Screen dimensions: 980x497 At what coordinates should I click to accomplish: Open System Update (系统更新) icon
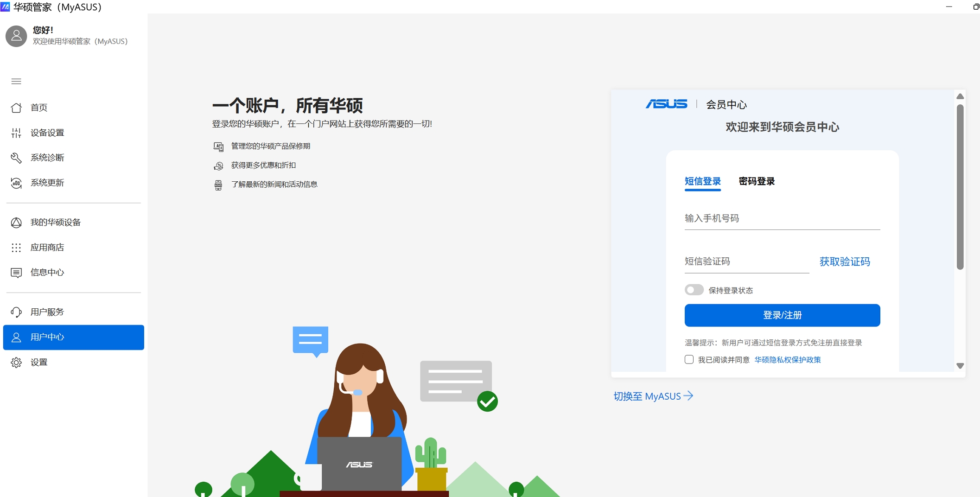pos(16,183)
